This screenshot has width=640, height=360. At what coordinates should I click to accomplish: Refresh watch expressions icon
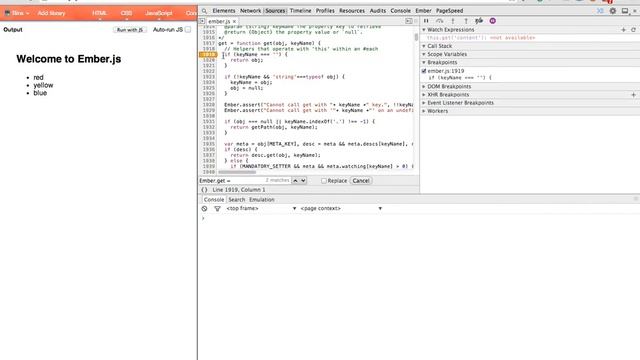coord(633,30)
